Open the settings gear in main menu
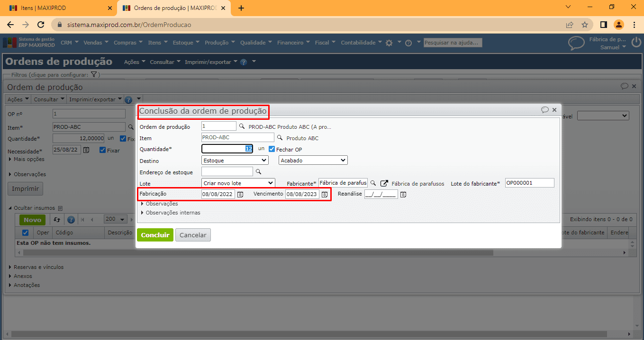This screenshot has width=644, height=340. tap(389, 43)
